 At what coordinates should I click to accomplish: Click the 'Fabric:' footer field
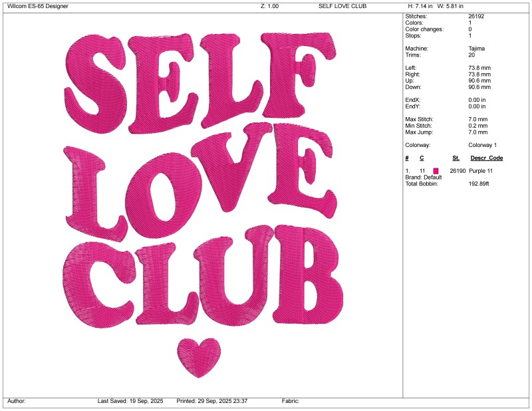pos(291,401)
